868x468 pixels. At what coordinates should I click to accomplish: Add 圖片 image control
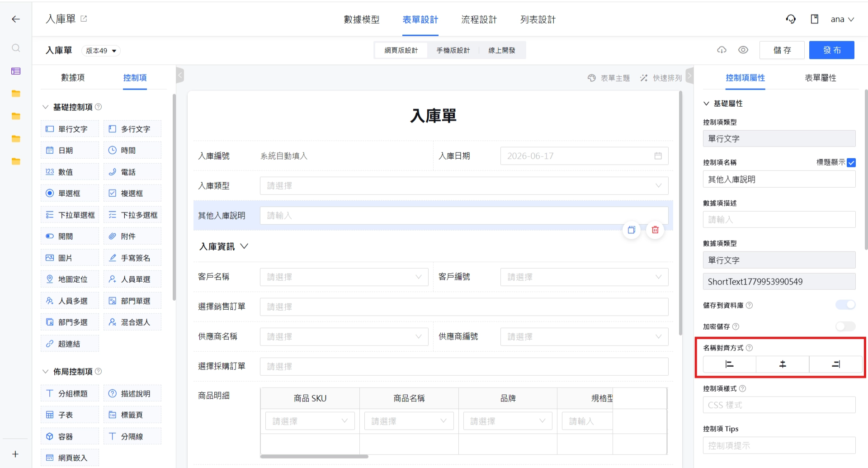[x=70, y=258]
